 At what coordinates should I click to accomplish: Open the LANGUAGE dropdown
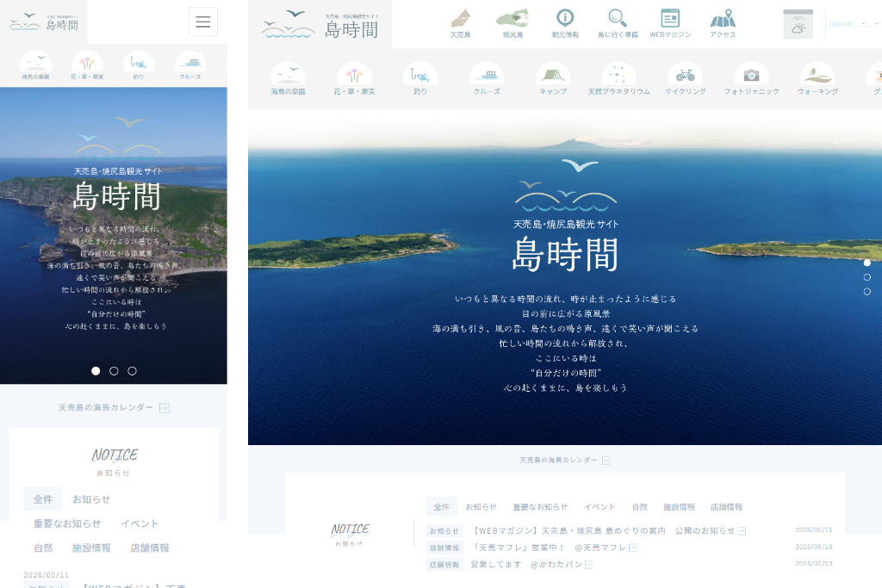[853, 24]
